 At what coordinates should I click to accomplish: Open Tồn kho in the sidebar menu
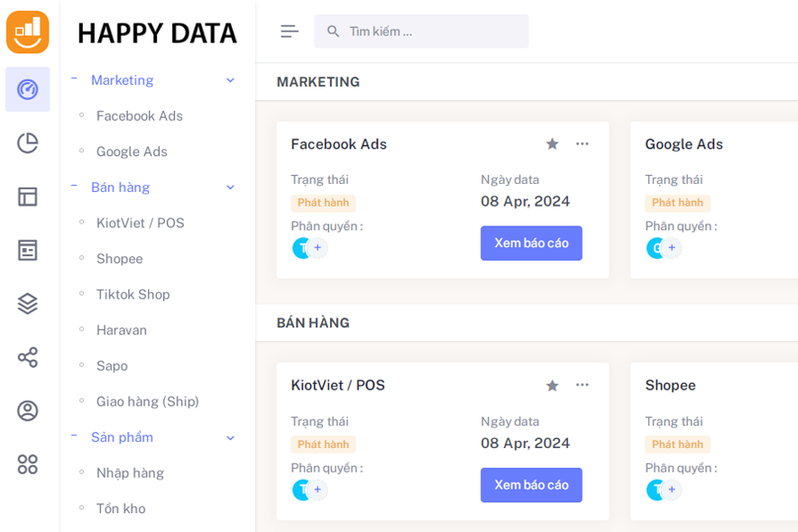coord(121,509)
